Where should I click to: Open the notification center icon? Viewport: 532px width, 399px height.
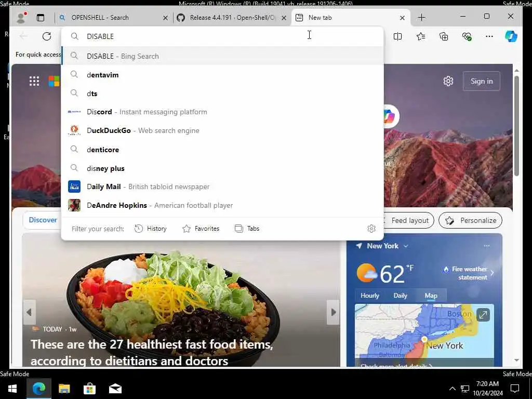tap(515, 389)
